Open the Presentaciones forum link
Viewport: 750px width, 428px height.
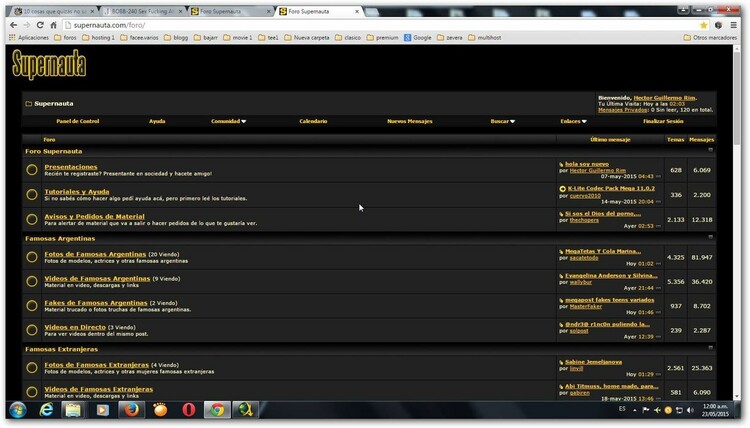[x=71, y=167]
